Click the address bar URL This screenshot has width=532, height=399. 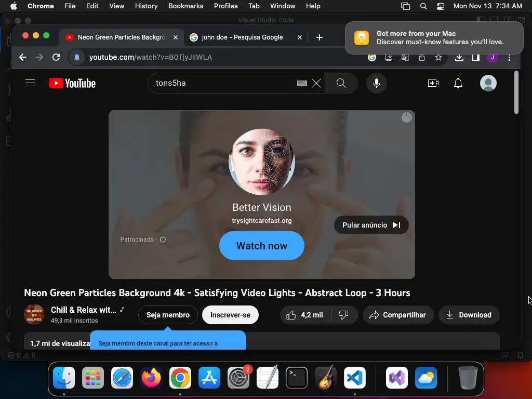pyautogui.click(x=151, y=57)
